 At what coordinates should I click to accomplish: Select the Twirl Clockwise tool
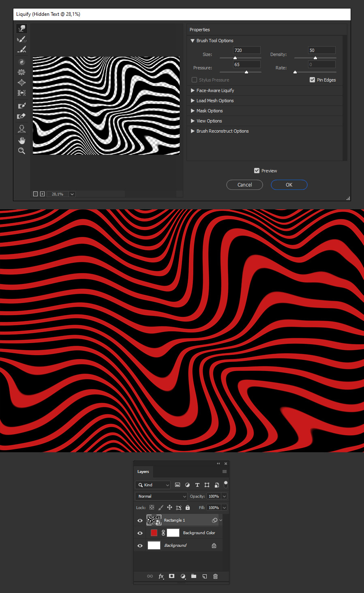pos(22,62)
